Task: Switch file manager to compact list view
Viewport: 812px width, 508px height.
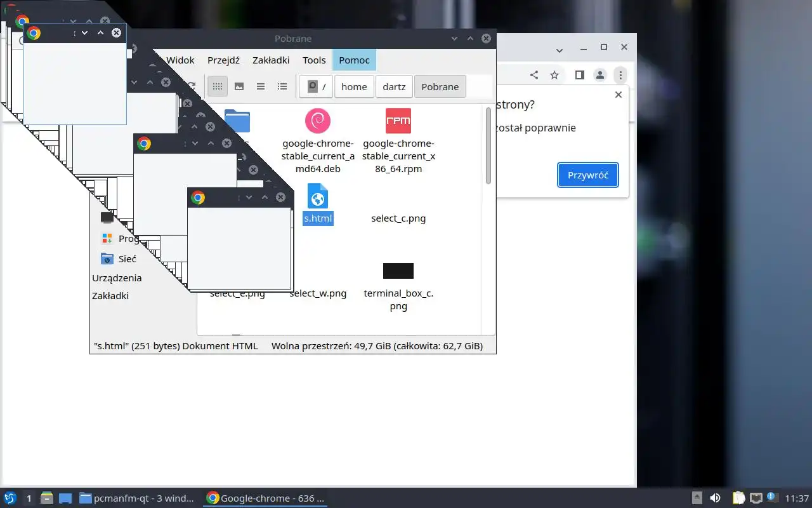Action: pos(261,86)
